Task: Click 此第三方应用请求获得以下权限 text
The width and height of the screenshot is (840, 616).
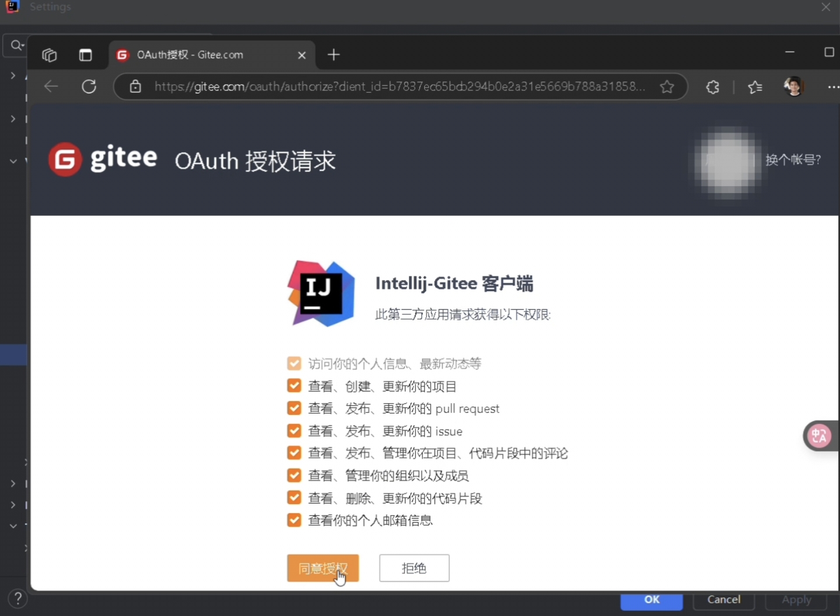Action: pos(463,315)
